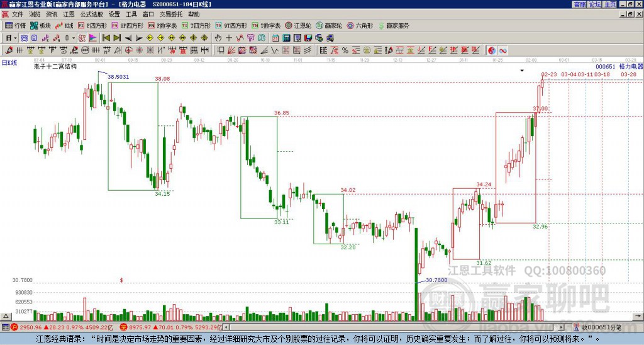Viewport: 644px width, 345px height.
Task: Open the 浏览 menu
Action: pos(35,14)
